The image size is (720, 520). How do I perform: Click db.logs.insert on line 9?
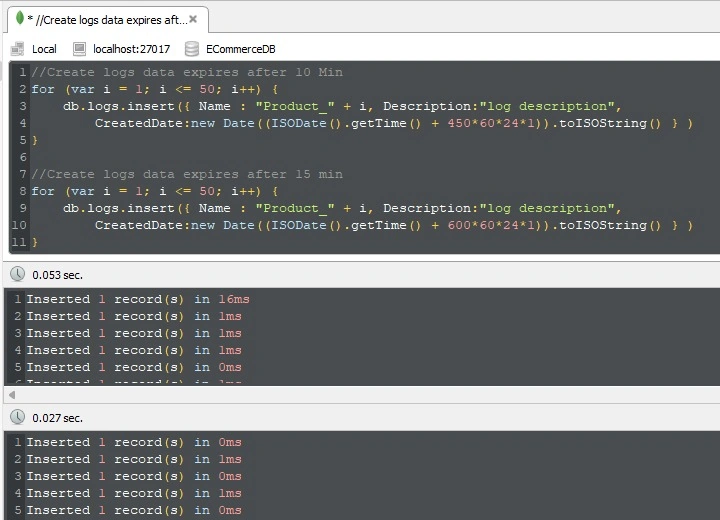119,208
